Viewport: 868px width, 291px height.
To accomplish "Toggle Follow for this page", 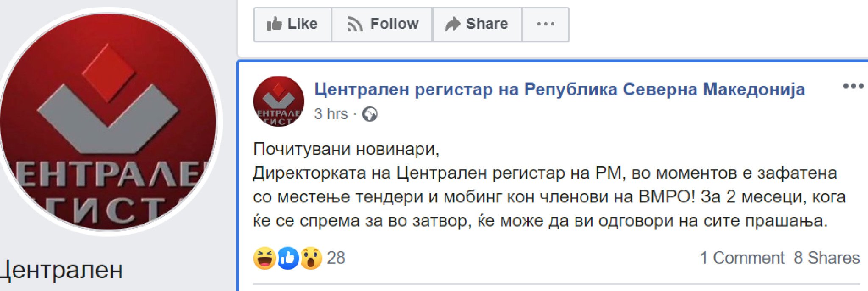I will coord(382,24).
